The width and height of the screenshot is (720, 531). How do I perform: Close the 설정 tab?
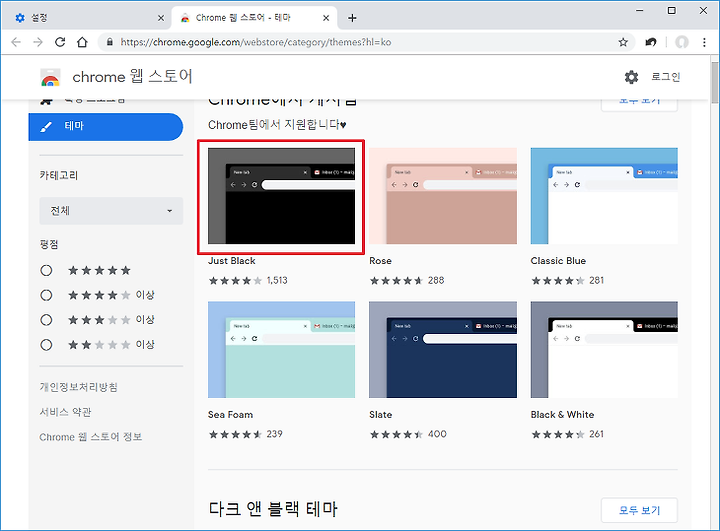(x=161, y=18)
